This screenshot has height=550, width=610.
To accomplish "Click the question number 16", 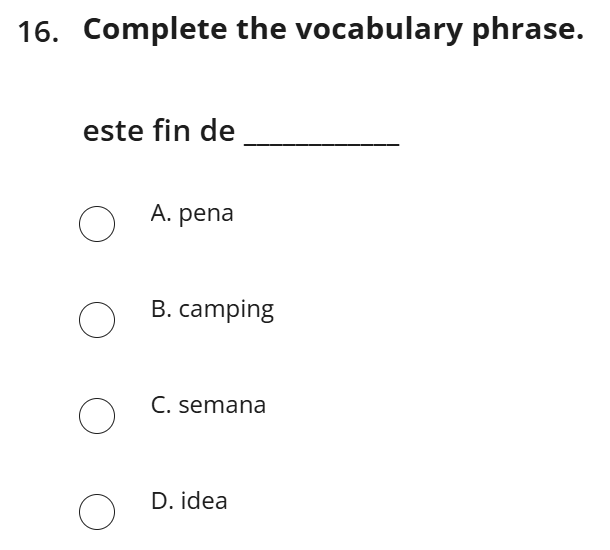I will pos(38,32).
